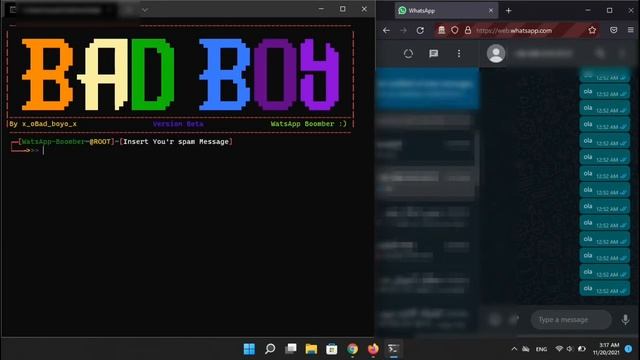Click 'By x_oBad_boyo_x' credit text
640x360 pixels.
[43, 124]
